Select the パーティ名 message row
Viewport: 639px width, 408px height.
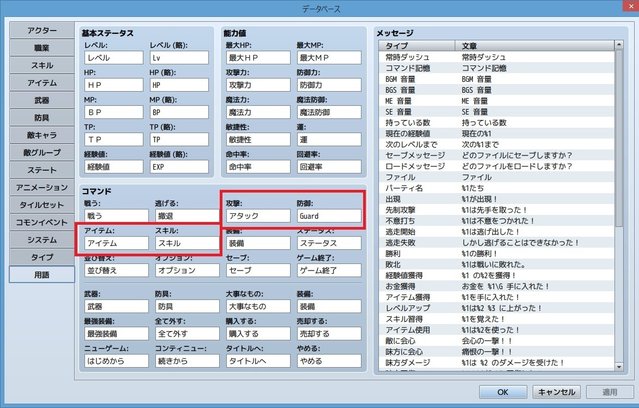(x=496, y=188)
